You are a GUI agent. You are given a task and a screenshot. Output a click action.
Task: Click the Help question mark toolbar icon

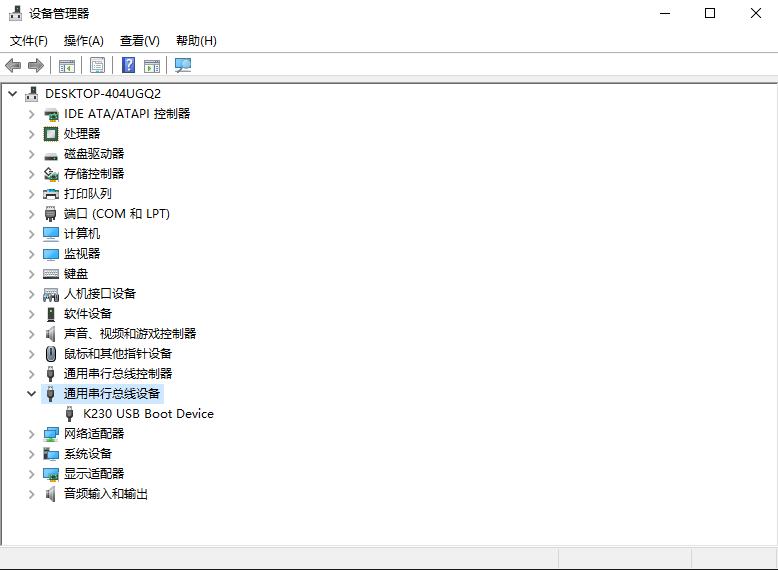tap(129, 66)
